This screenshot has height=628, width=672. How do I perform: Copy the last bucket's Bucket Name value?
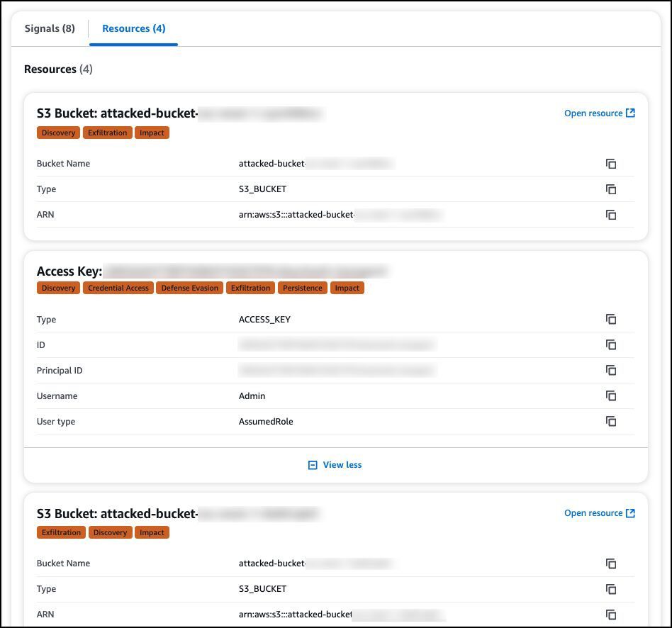coord(611,563)
